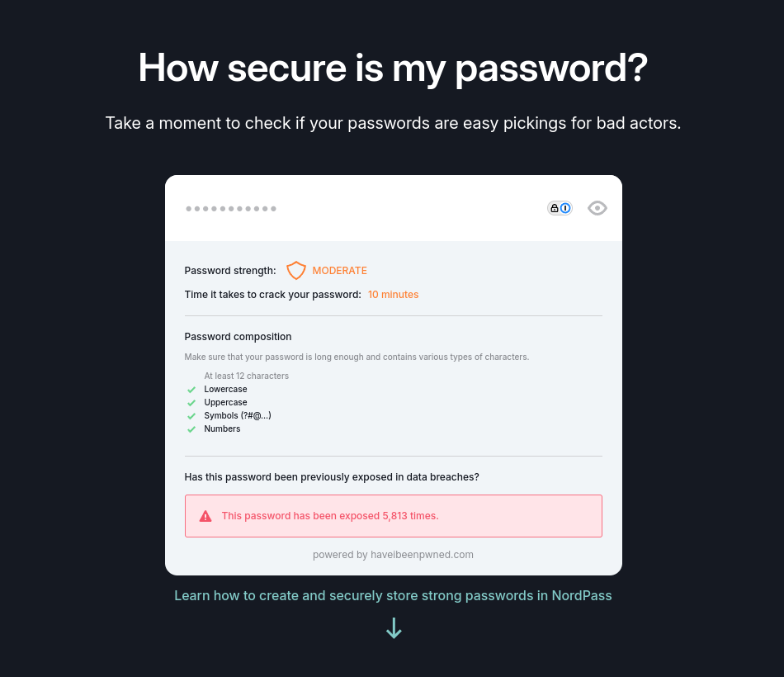Click the Symbols (?#@...) label
The width and height of the screenshot is (784, 677).
(x=238, y=415)
